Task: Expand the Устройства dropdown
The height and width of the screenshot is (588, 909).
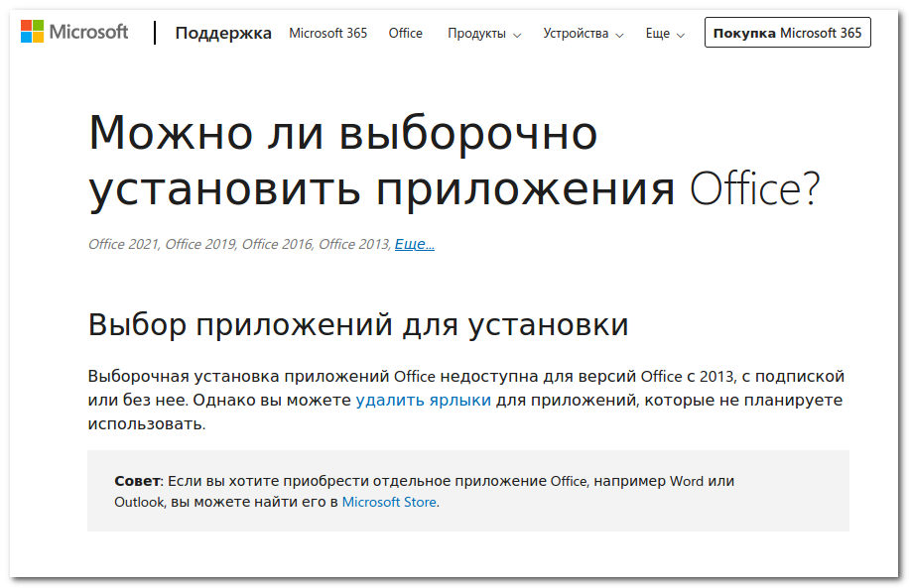Action: 584,34
